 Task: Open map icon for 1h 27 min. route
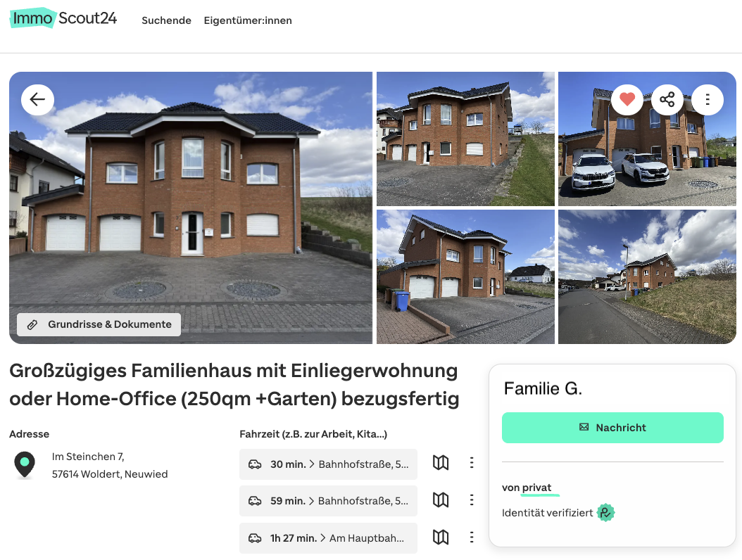[441, 537]
